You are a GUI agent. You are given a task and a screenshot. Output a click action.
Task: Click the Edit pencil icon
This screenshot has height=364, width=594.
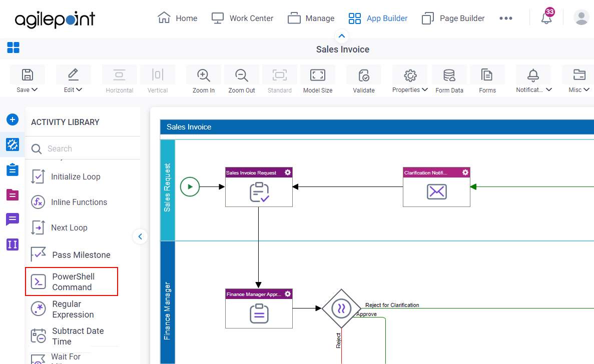[73, 74]
